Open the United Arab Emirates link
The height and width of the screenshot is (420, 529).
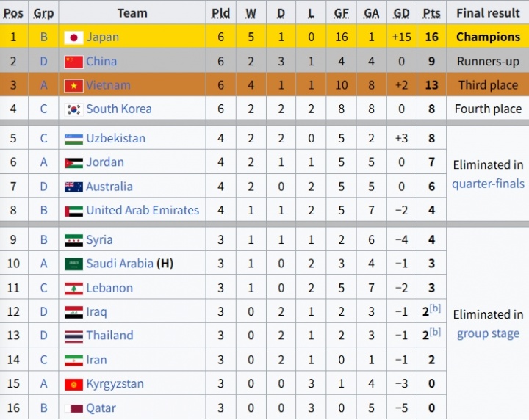(143, 210)
